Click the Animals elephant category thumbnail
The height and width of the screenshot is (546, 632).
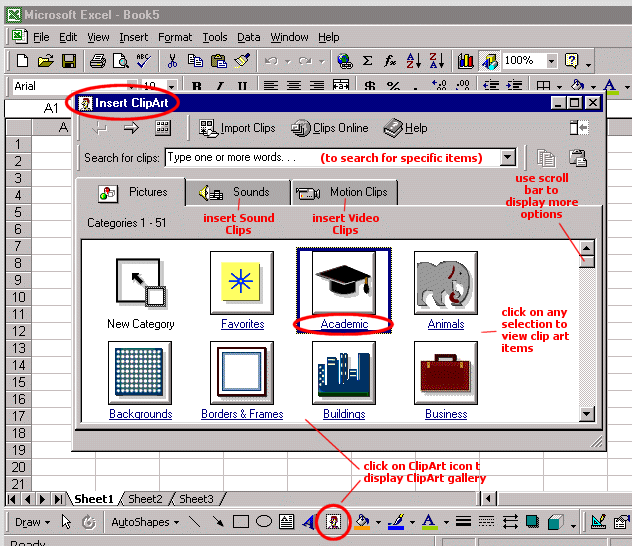pyautogui.click(x=445, y=283)
